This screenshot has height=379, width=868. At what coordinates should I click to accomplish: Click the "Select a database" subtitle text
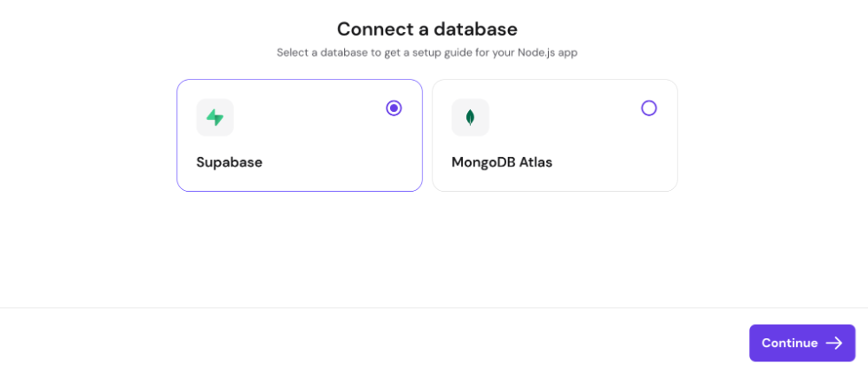427,53
